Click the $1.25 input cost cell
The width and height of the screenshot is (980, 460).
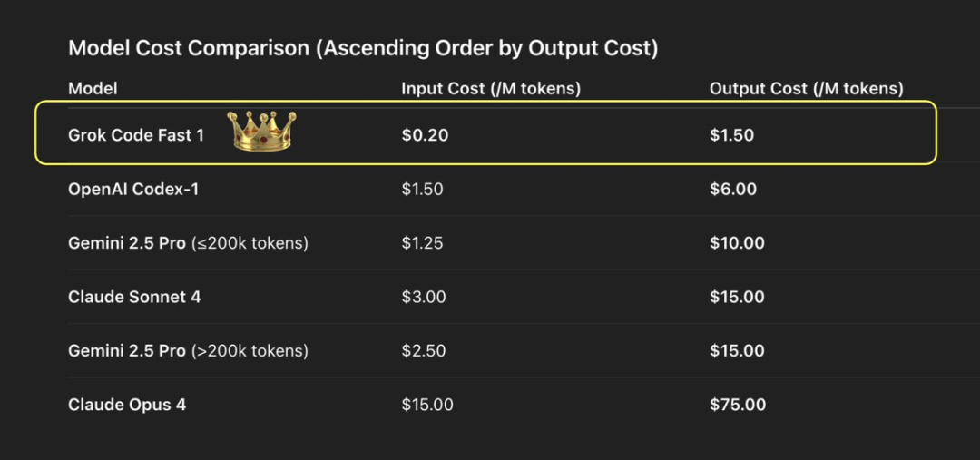tap(423, 243)
